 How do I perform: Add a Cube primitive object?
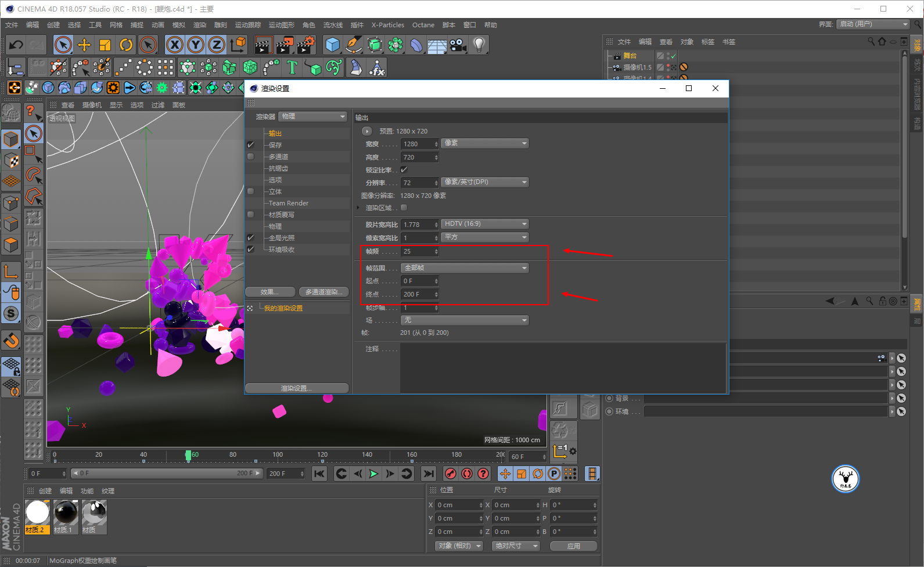point(332,45)
